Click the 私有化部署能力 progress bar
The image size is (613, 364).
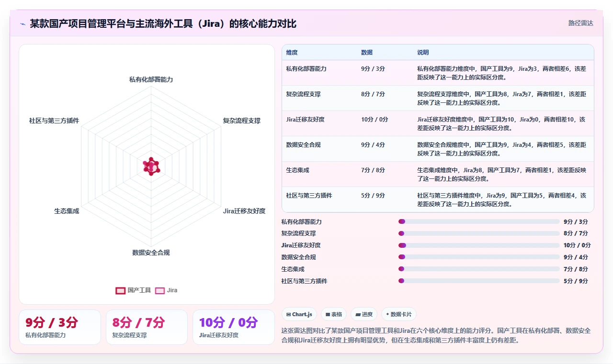pyautogui.click(x=479, y=221)
